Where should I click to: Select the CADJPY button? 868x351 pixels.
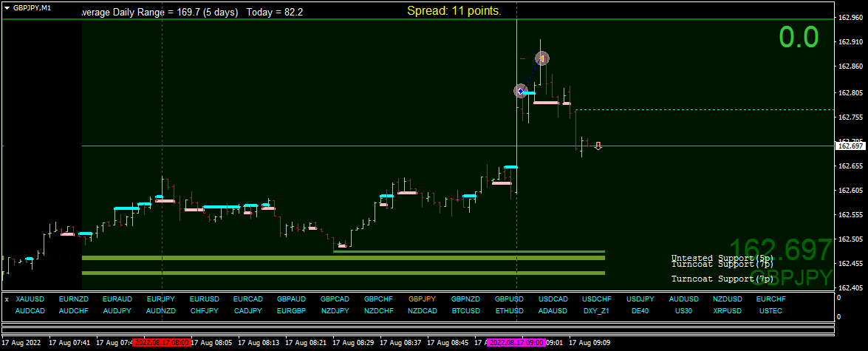[248, 310]
